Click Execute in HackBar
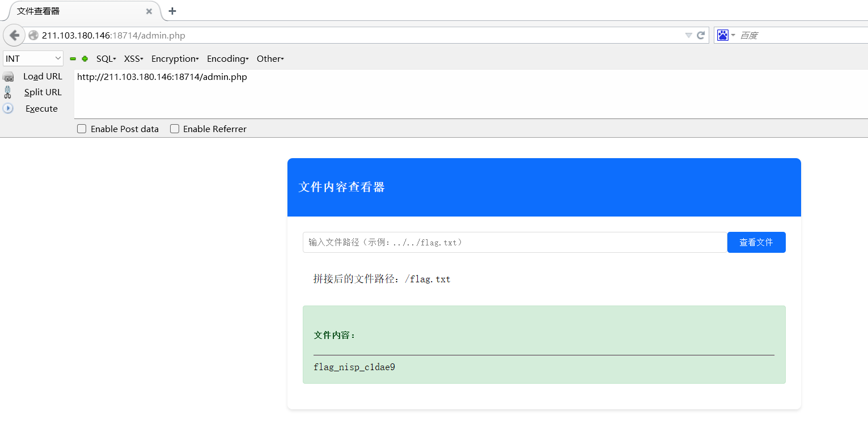This screenshot has height=441, width=868. coord(41,109)
